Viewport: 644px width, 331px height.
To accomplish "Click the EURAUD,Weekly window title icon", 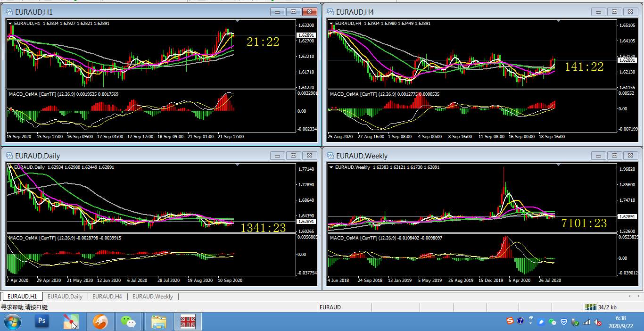I will coord(330,156).
